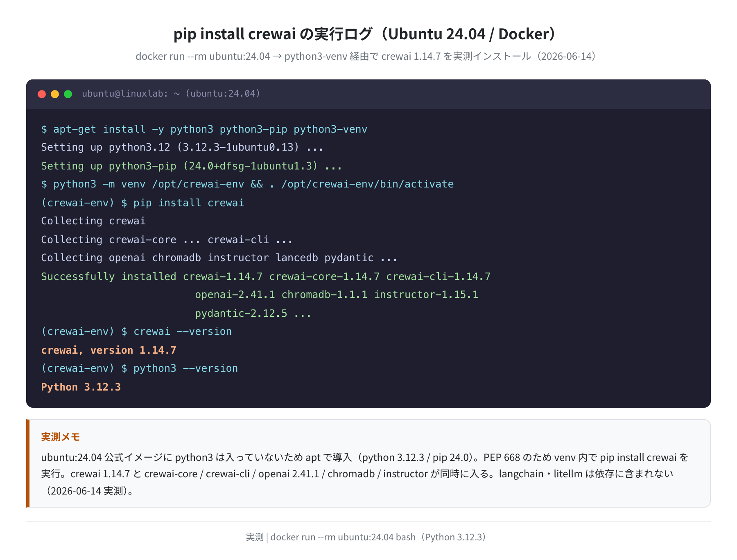Click the line 'Setting up python3-pip (24.0+dfsg-1ubuntu1.3) ...'
This screenshot has width=737, height=560.
point(191,166)
